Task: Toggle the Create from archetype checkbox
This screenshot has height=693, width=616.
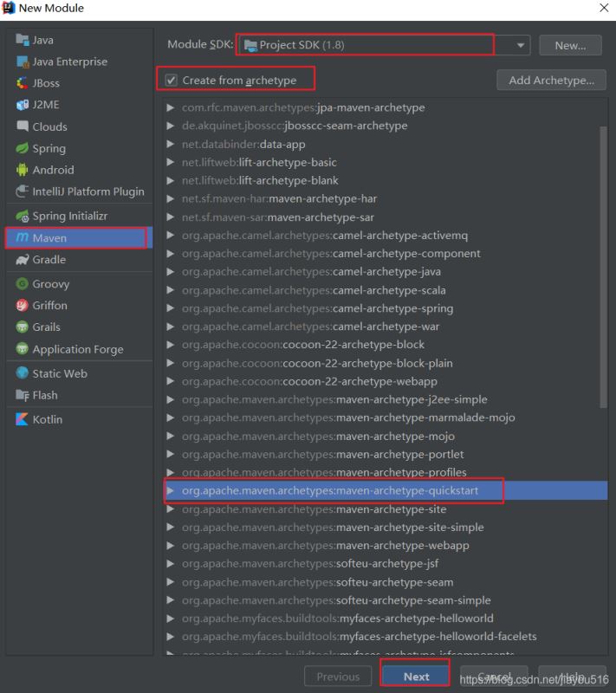Action: tap(172, 81)
